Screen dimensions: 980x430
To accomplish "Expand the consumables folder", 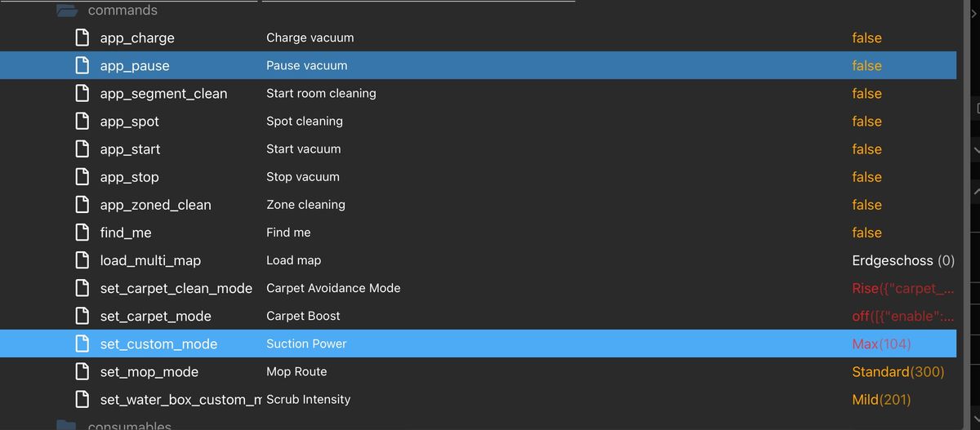I will tap(67, 426).
